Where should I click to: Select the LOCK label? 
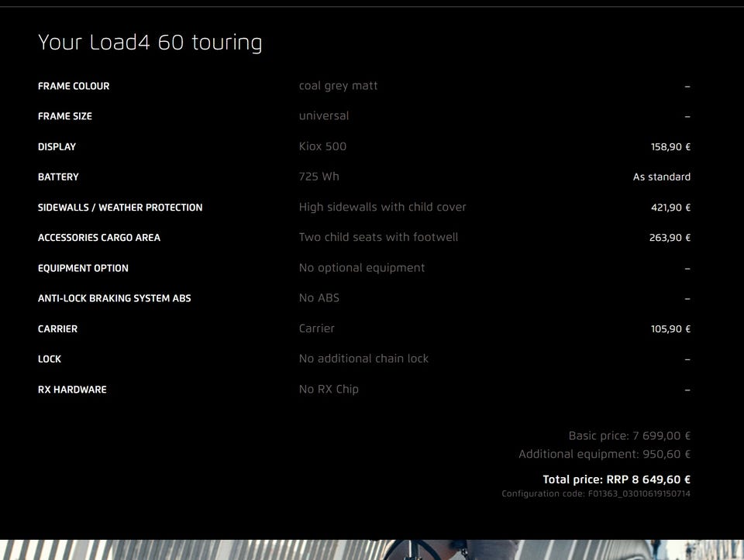(x=50, y=359)
